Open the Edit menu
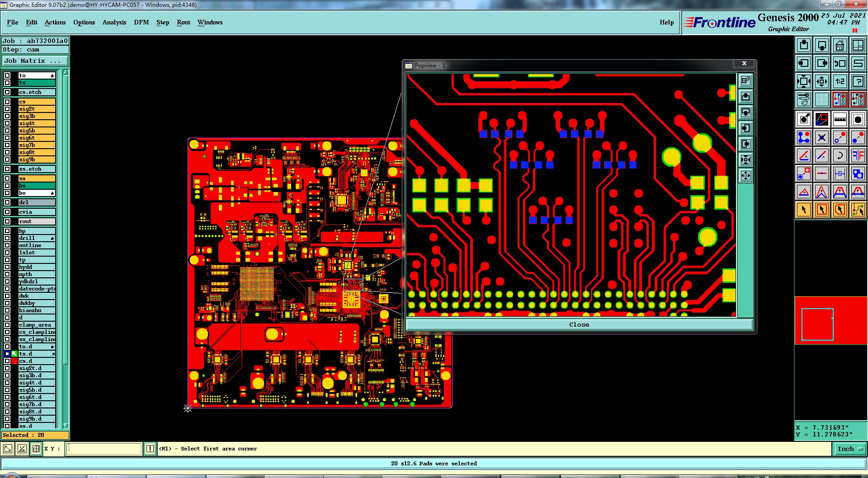868x478 pixels. pos(32,22)
